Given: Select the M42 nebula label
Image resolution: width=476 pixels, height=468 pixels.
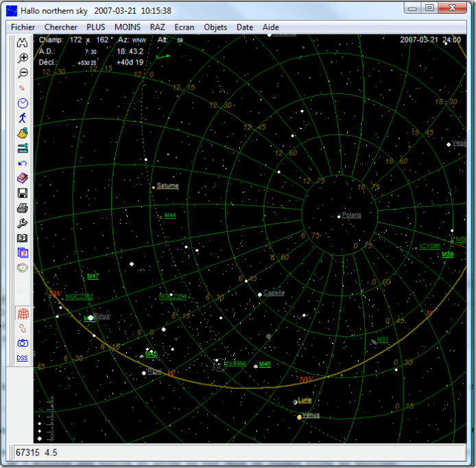Looking at the screenshot, I should (151, 354).
